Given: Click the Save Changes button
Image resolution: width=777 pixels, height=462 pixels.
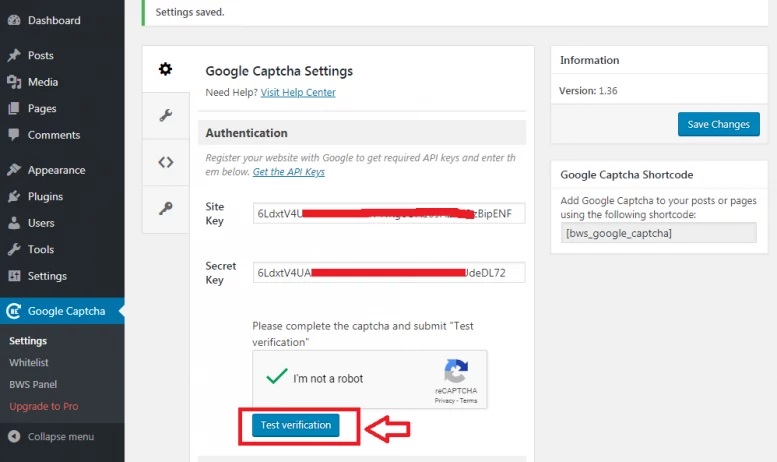Looking at the screenshot, I should pos(718,125).
